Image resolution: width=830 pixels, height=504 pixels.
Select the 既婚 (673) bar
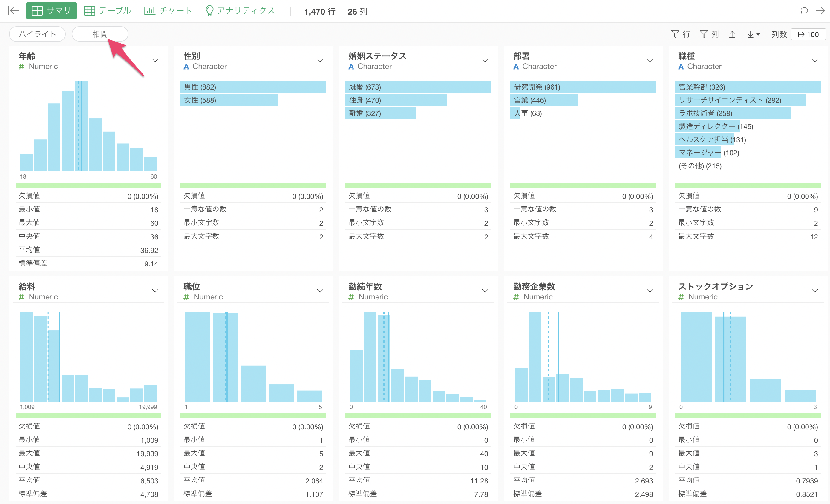pyautogui.click(x=418, y=87)
